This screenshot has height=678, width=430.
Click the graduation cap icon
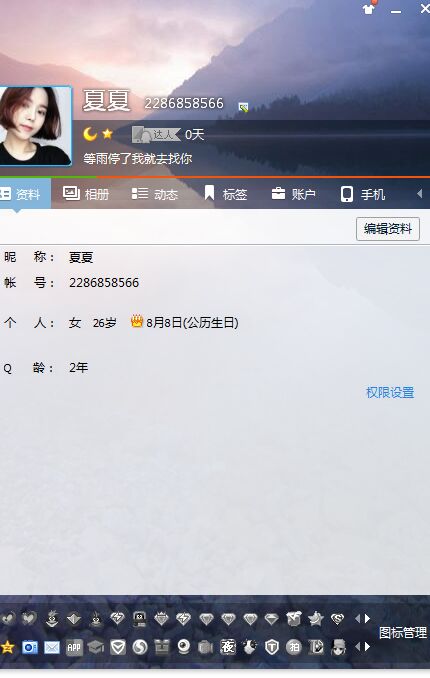[96, 647]
